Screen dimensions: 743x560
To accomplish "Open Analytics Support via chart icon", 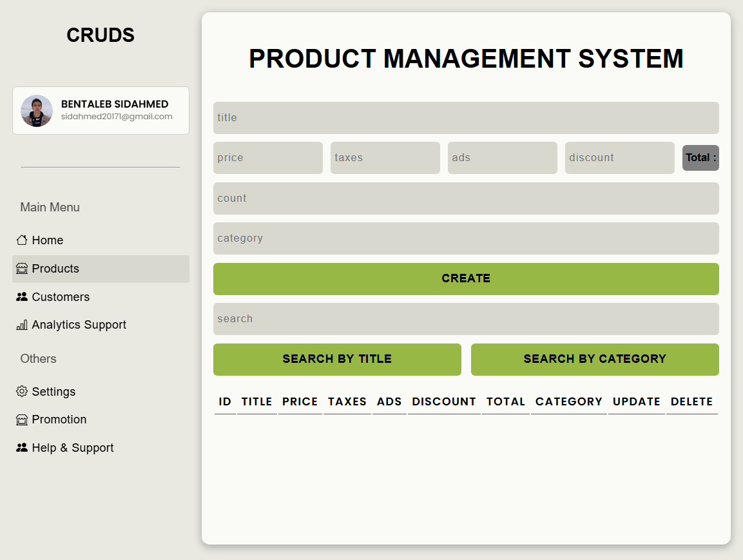I will pos(21,324).
